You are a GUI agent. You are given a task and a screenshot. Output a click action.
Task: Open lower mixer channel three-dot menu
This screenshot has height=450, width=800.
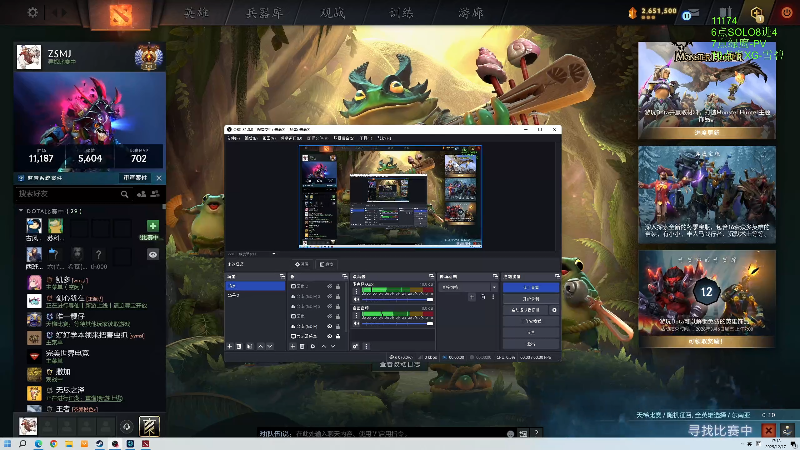tap(356, 316)
